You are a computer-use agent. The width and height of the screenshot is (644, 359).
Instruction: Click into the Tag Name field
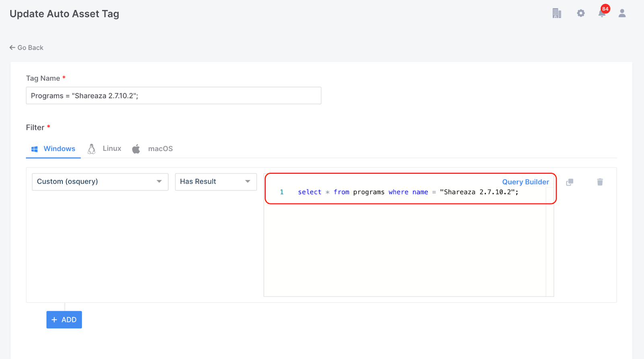click(173, 96)
